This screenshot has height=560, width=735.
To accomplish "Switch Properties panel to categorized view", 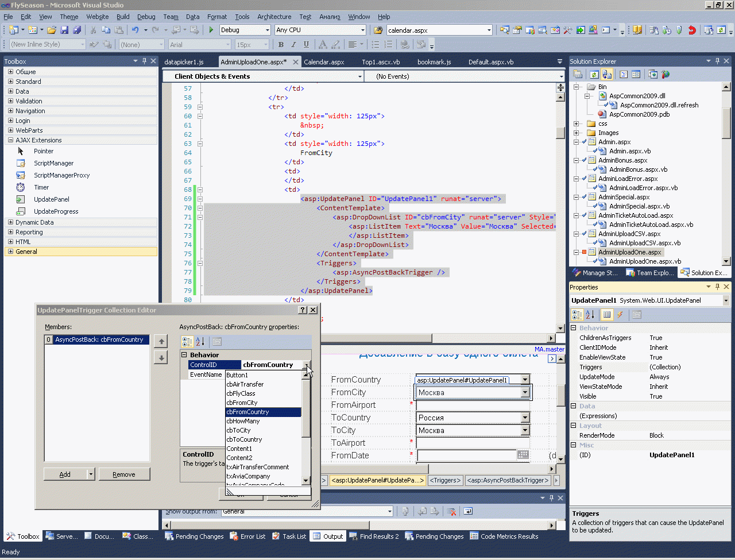I will tap(577, 315).
